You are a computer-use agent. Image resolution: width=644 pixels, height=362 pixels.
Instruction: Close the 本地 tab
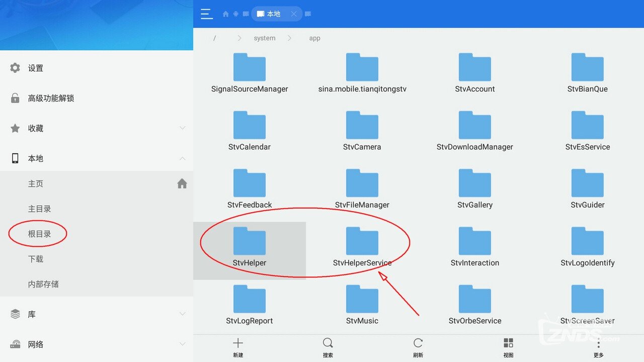click(293, 14)
